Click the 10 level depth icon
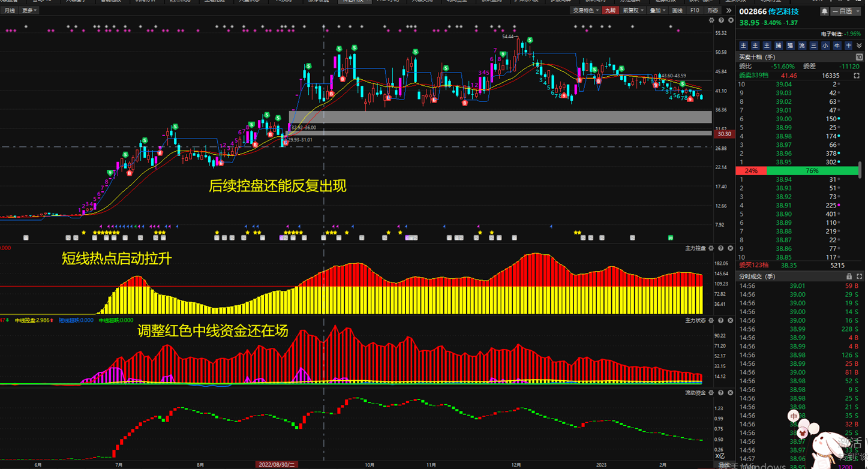 tap(859, 57)
